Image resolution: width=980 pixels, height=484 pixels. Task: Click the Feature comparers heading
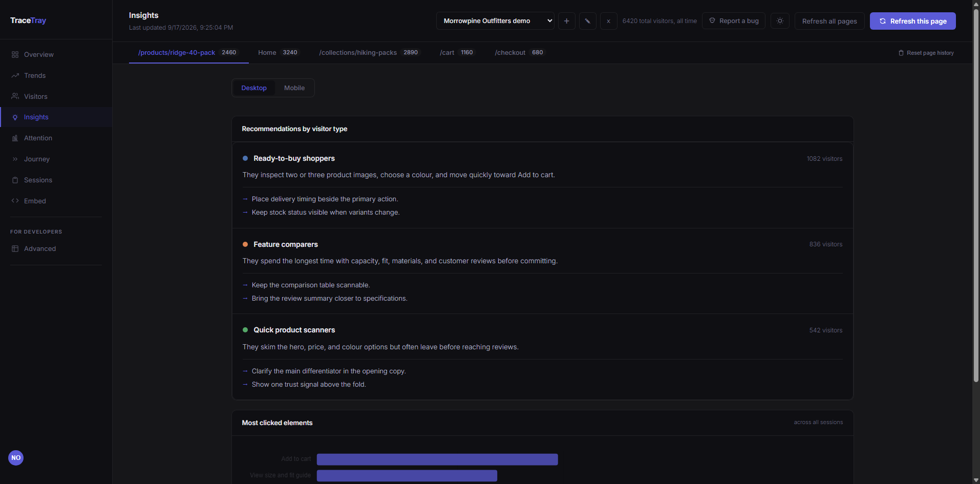pos(286,244)
